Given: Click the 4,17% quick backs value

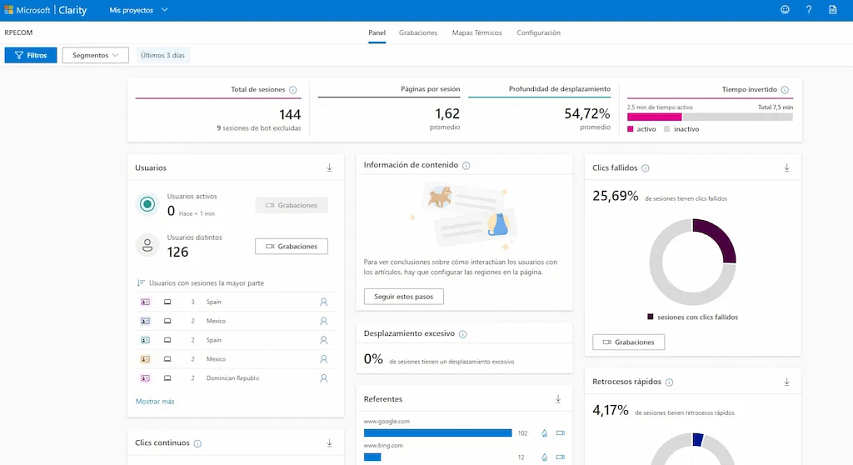Looking at the screenshot, I should [610, 410].
